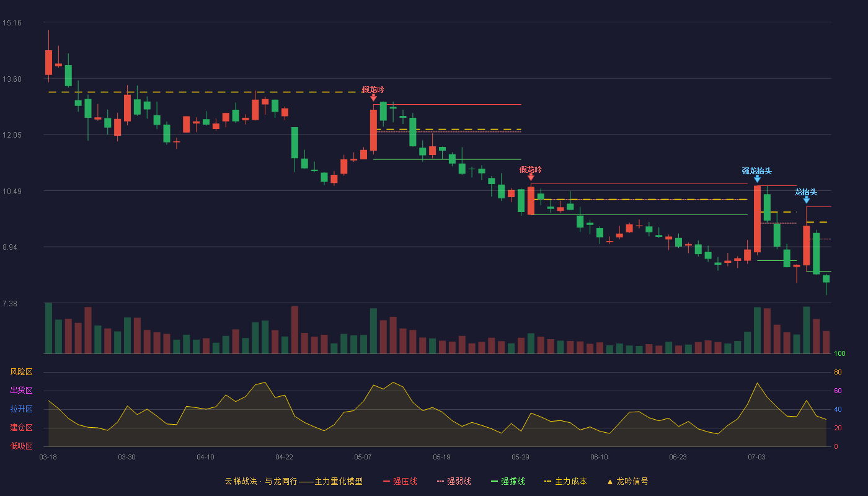868x496 pixels.
Task: Click the green line swatch of 强撑线
Action: (x=494, y=482)
